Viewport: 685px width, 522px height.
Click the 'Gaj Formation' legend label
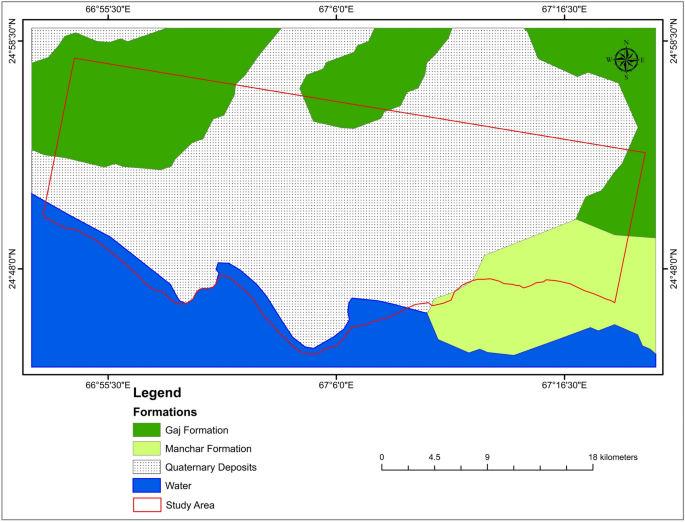tap(197, 430)
